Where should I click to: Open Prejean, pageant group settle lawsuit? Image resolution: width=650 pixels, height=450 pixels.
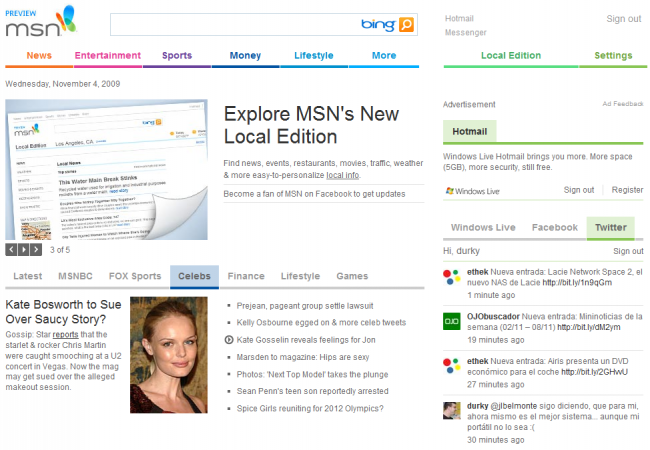tap(305, 306)
